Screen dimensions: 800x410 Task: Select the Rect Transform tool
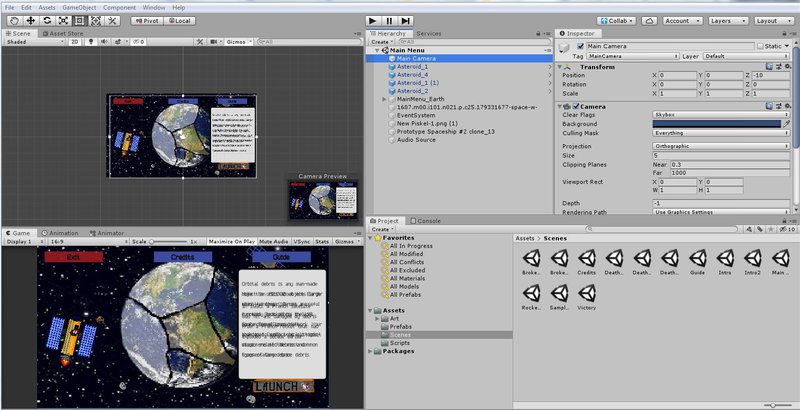(81, 20)
